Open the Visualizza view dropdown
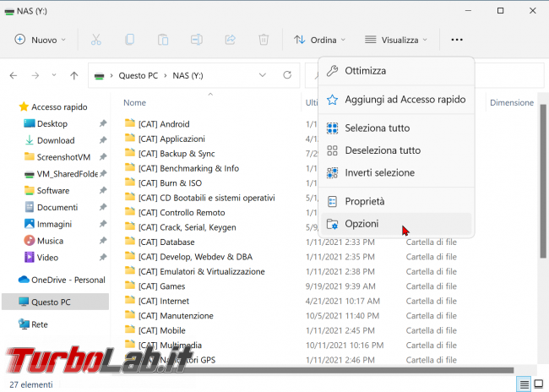This screenshot has width=549, height=392. (x=395, y=40)
